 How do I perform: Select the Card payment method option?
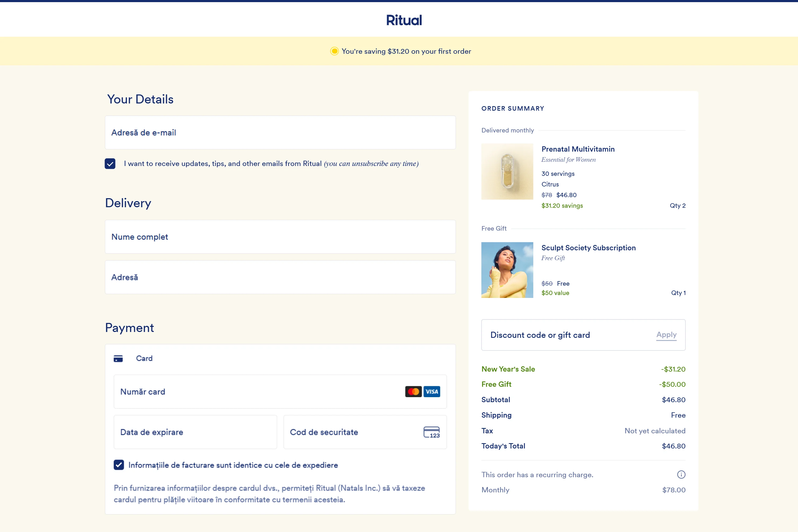(144, 359)
